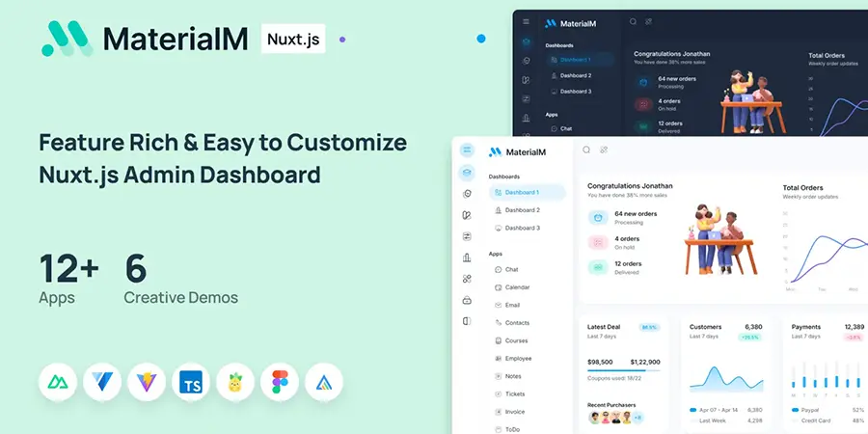Click the Figma logo icon
The width and height of the screenshot is (868, 434).
coord(280,382)
